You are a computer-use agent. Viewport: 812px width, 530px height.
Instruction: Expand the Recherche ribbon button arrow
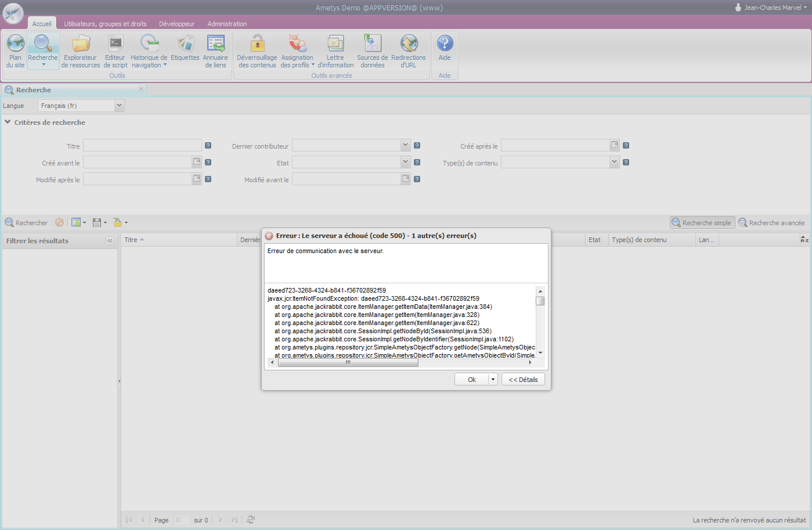pyautogui.click(x=44, y=65)
